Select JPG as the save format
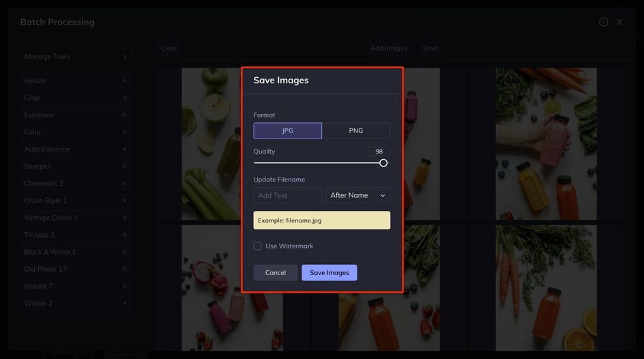The height and width of the screenshot is (359, 644). [x=287, y=130]
